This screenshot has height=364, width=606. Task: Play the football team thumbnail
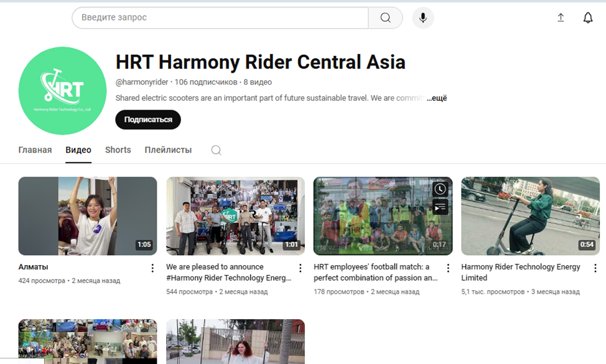pyautogui.click(x=383, y=216)
